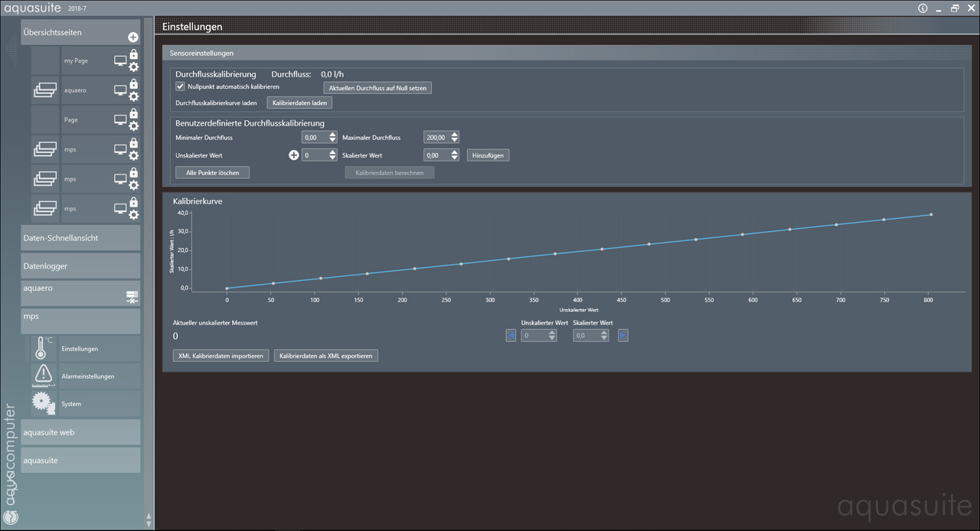This screenshot has width=980, height=531.
Task: Click the right arrow below the calibration curve
Action: point(623,335)
